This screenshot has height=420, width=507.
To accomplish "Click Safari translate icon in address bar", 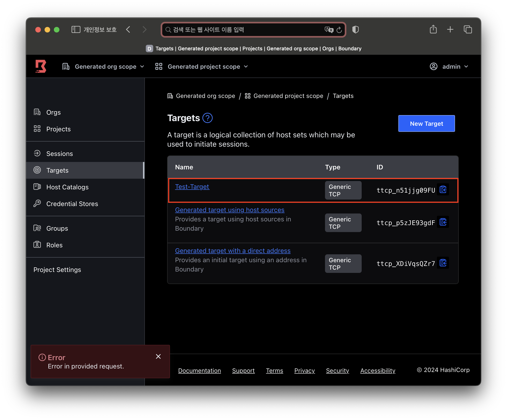I will (329, 30).
